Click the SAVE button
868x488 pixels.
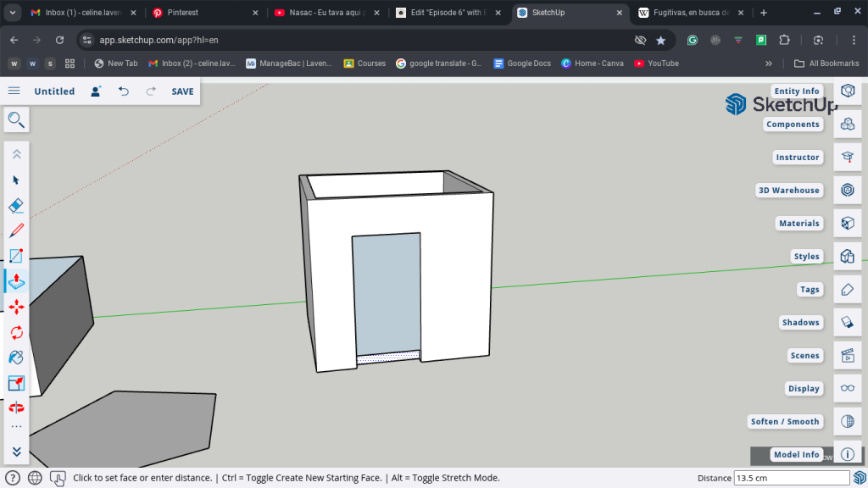pyautogui.click(x=182, y=91)
